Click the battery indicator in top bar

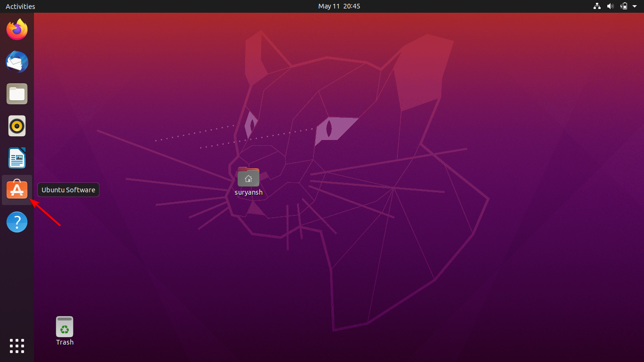(624, 6)
